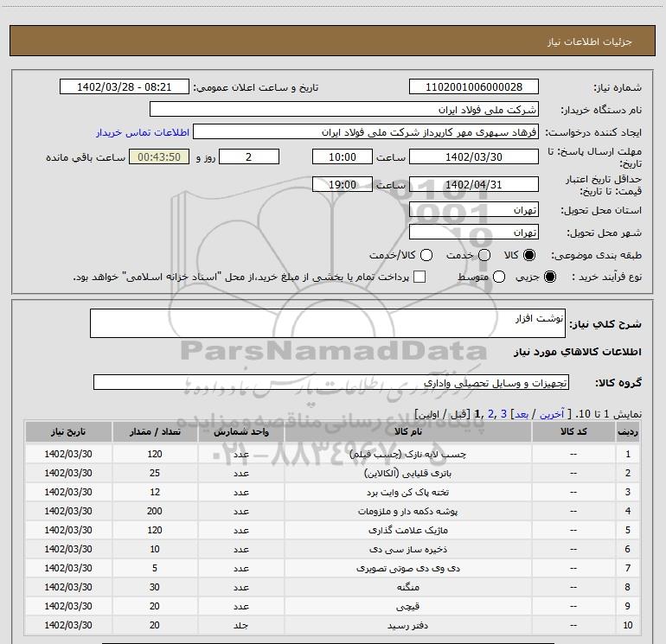Select the کالا/خدمت radio button
Screen dimensions: 666x644
[426, 255]
